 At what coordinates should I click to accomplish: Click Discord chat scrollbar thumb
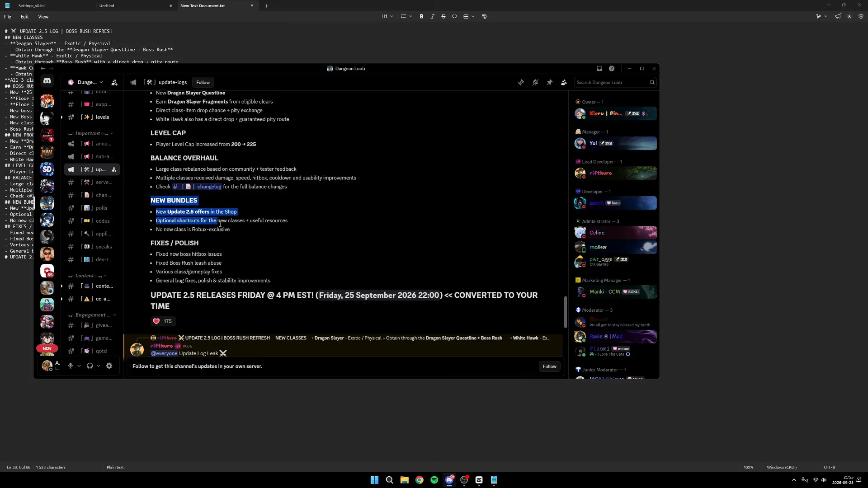point(565,312)
